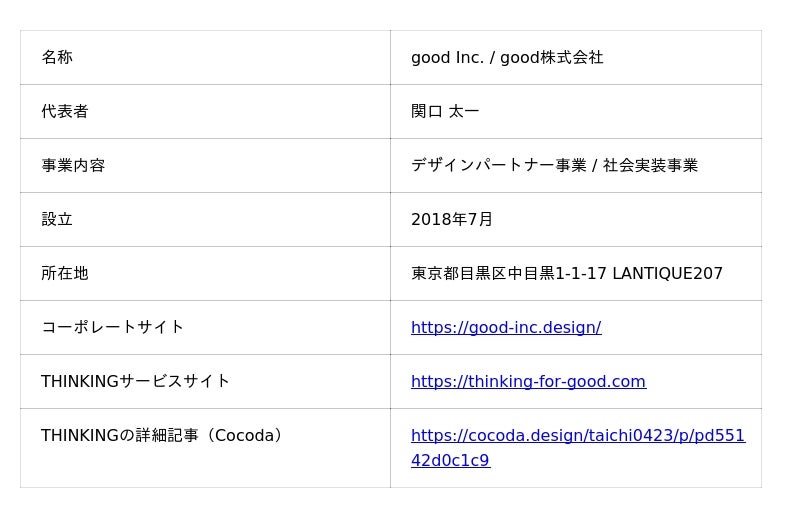The width and height of the screenshot is (800, 518).
Task: Click the コーポレートサイト row label
Action: point(113,328)
